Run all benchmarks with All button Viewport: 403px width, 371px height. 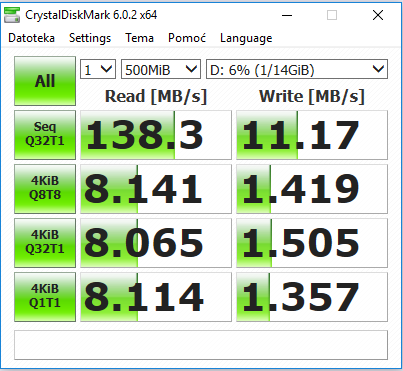[45, 81]
